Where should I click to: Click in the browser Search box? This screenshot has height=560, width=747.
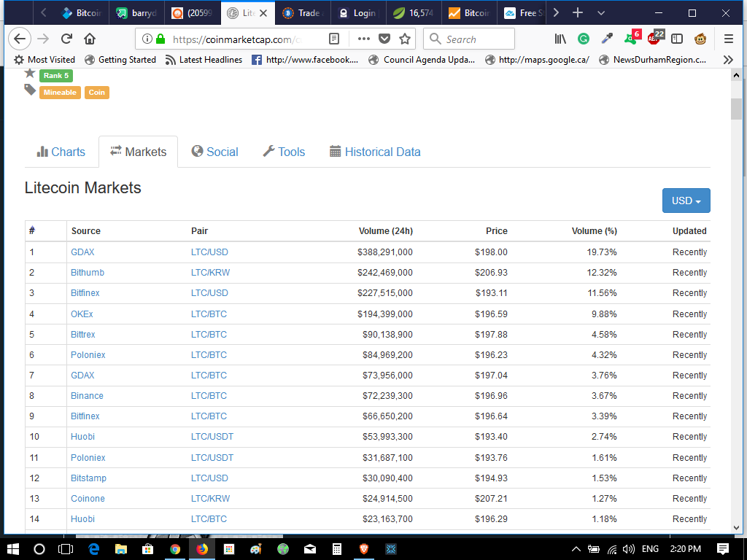(x=469, y=39)
